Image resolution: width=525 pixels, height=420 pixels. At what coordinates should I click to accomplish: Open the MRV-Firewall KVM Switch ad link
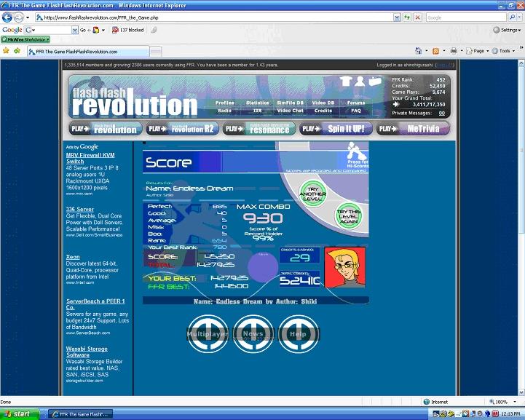pyautogui.click(x=90, y=158)
